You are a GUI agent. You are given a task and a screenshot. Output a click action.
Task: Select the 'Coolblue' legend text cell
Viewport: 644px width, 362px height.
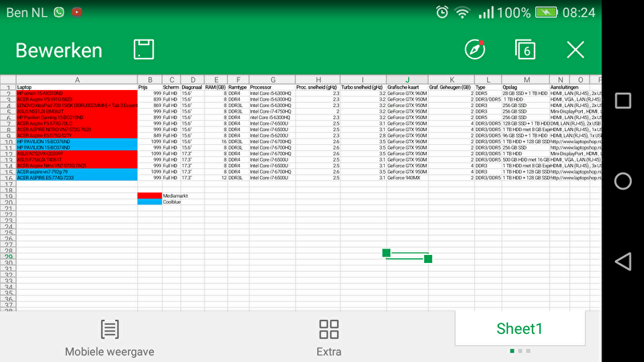coord(171,202)
